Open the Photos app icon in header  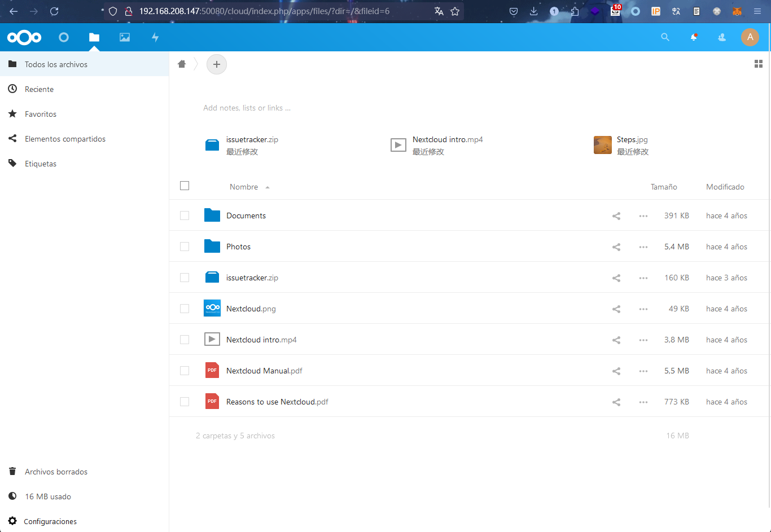coord(125,37)
